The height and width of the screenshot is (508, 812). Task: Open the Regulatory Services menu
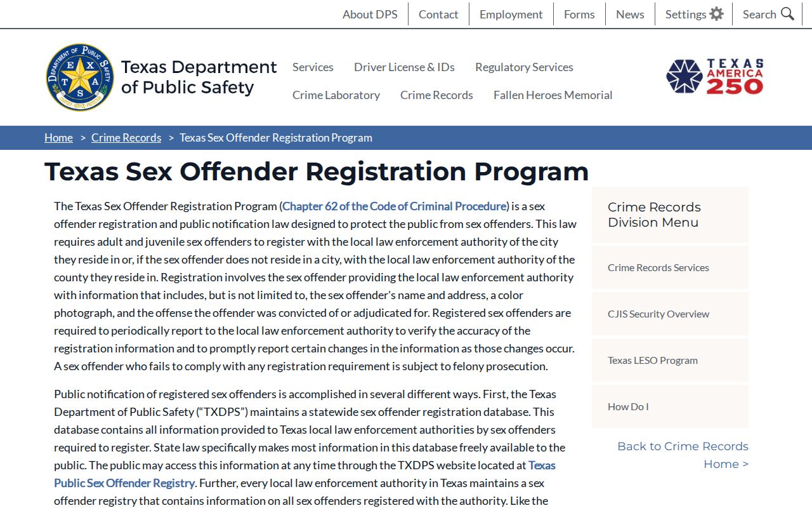[x=524, y=67]
